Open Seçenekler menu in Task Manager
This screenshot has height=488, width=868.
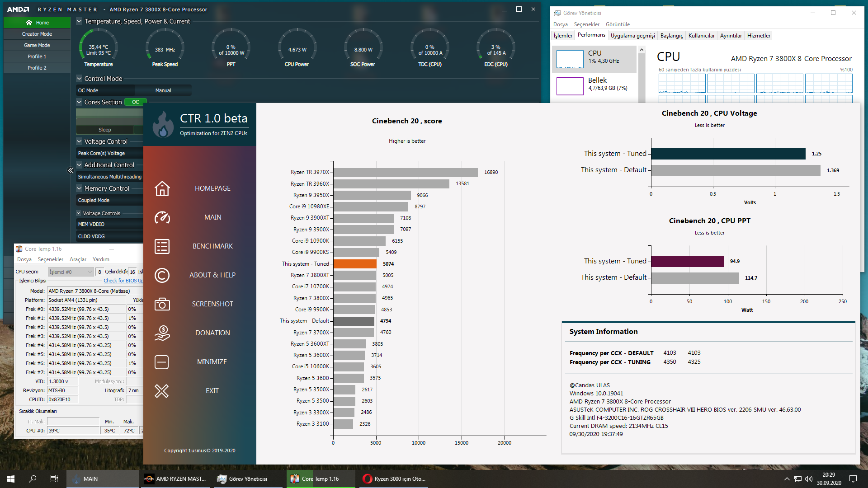[587, 24]
